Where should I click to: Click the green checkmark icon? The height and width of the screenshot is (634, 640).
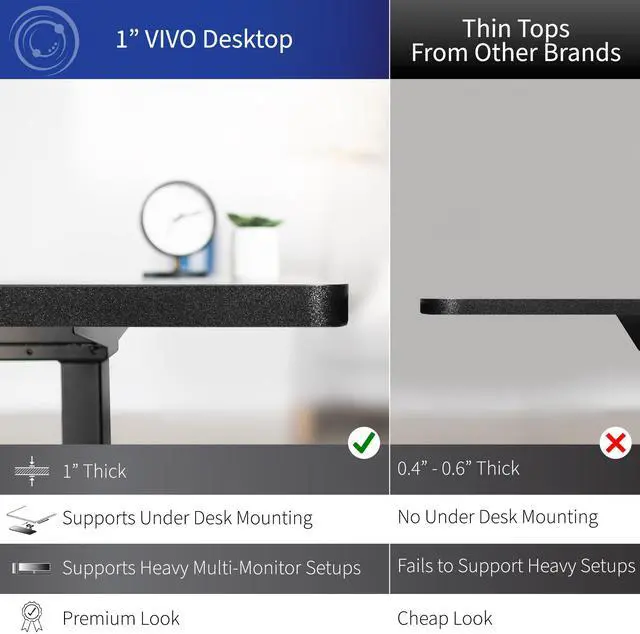364,443
